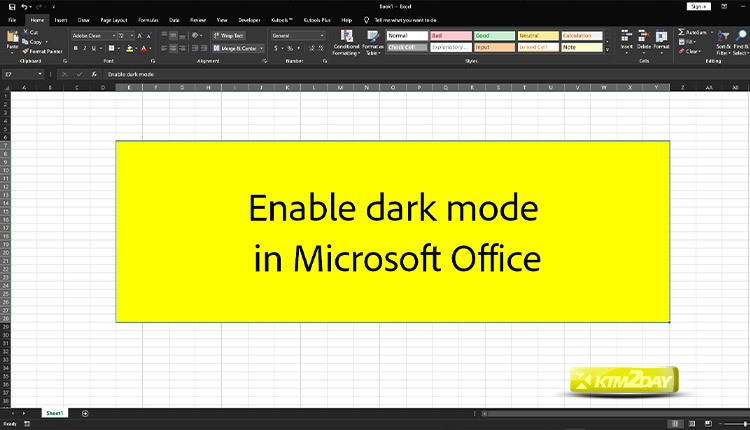The height and width of the screenshot is (430, 750).
Task: Click the Fill button
Action: click(687, 42)
